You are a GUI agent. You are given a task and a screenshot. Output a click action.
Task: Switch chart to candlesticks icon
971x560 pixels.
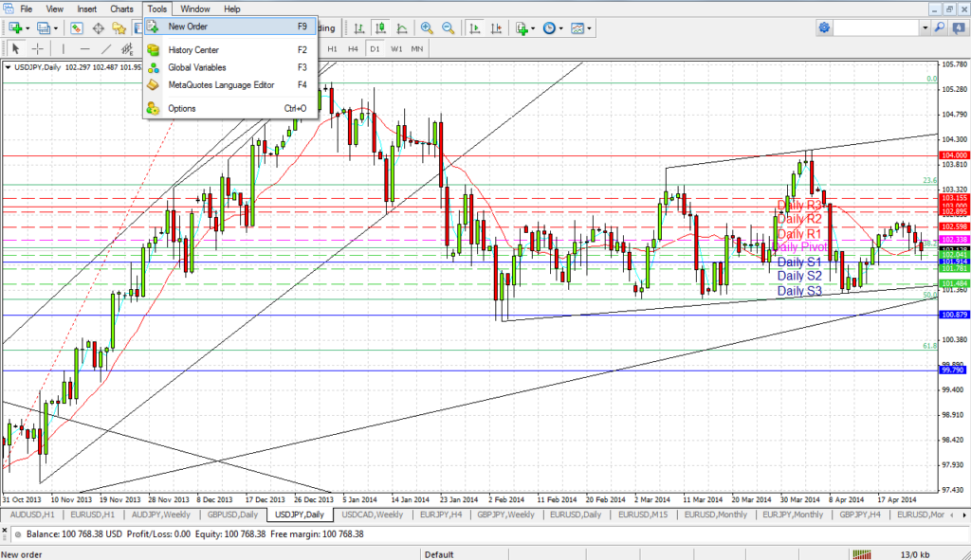[x=380, y=27]
